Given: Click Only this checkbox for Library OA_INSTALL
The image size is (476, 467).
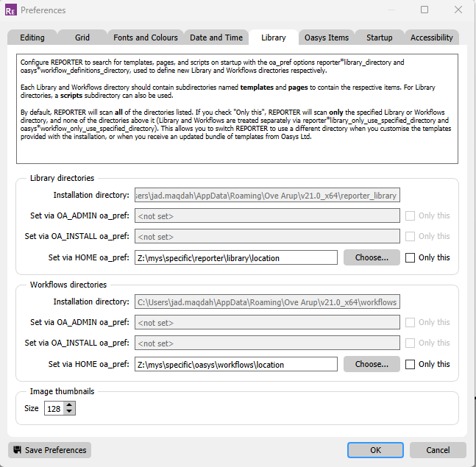Looking at the screenshot, I should tap(410, 236).
